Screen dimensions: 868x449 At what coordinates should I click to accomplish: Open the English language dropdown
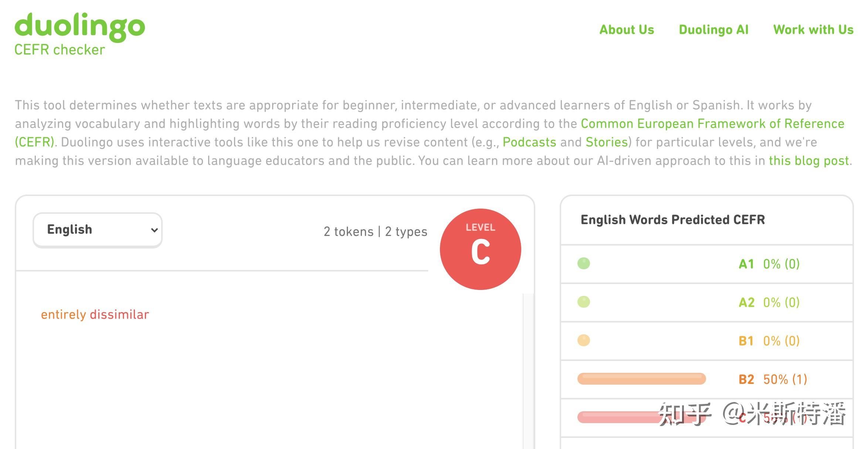(97, 230)
